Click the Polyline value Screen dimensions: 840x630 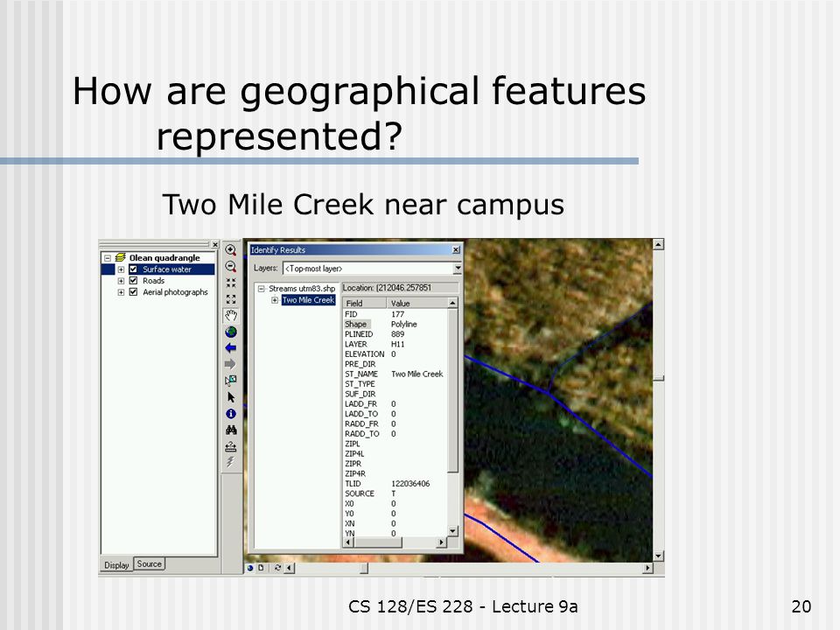(404, 324)
